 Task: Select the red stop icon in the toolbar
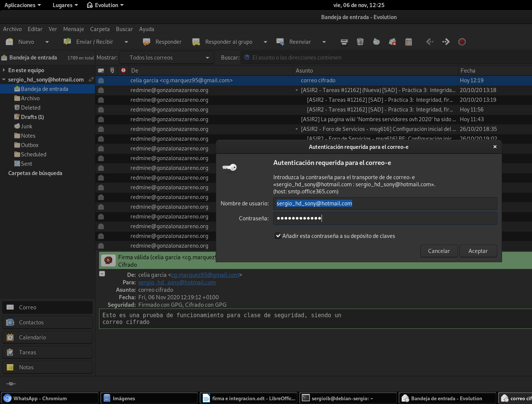pos(462,42)
